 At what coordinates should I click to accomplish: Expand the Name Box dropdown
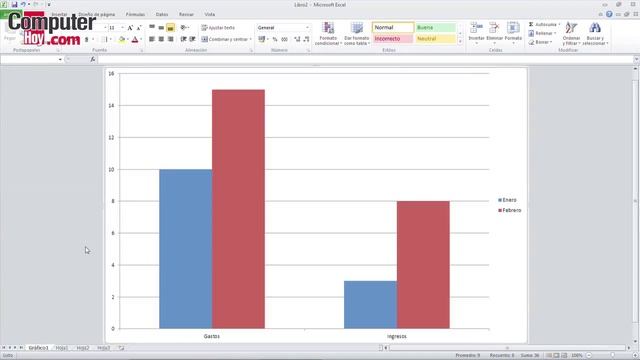click(60, 60)
